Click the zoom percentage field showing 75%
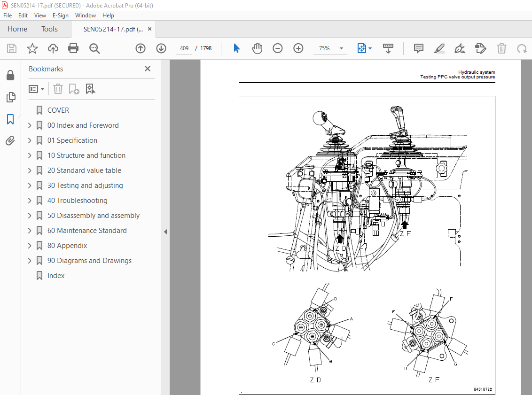The image size is (532, 395). click(x=324, y=48)
